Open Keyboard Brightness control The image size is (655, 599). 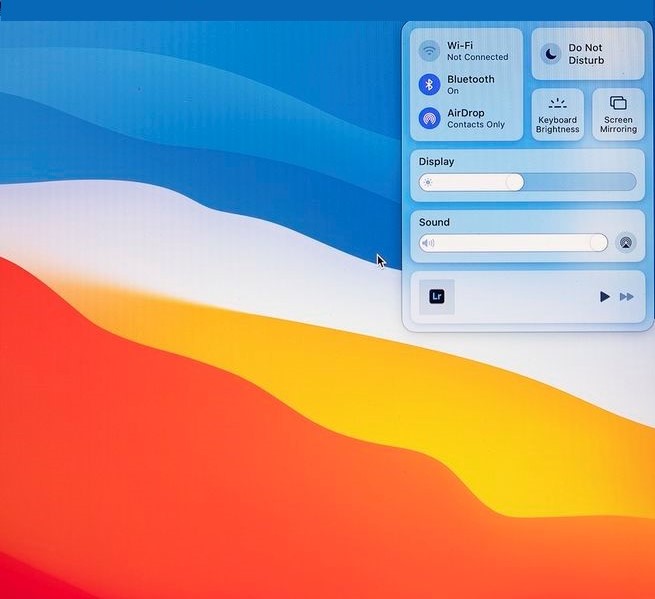[x=558, y=114]
